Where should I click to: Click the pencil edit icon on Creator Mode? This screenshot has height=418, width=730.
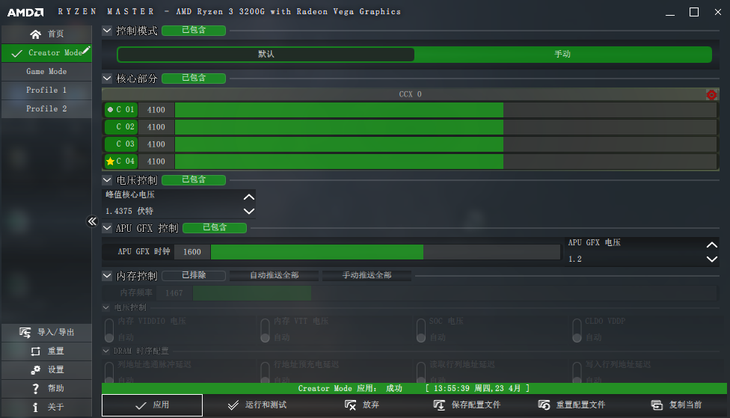(x=86, y=50)
